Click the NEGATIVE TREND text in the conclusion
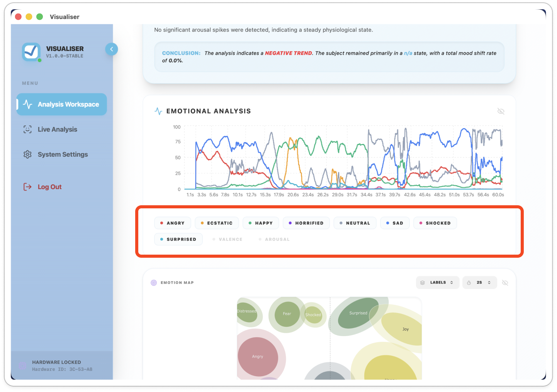This screenshot has height=392, width=557. [289, 53]
